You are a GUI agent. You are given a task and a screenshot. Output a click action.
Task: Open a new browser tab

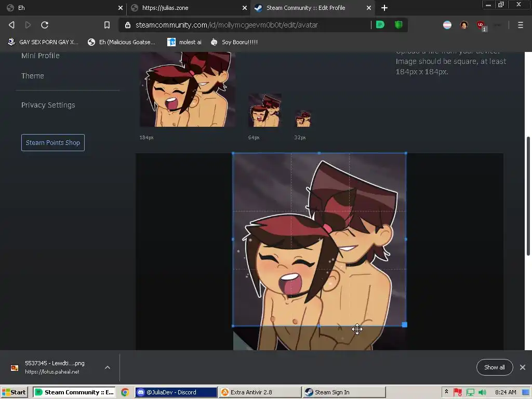click(x=384, y=8)
